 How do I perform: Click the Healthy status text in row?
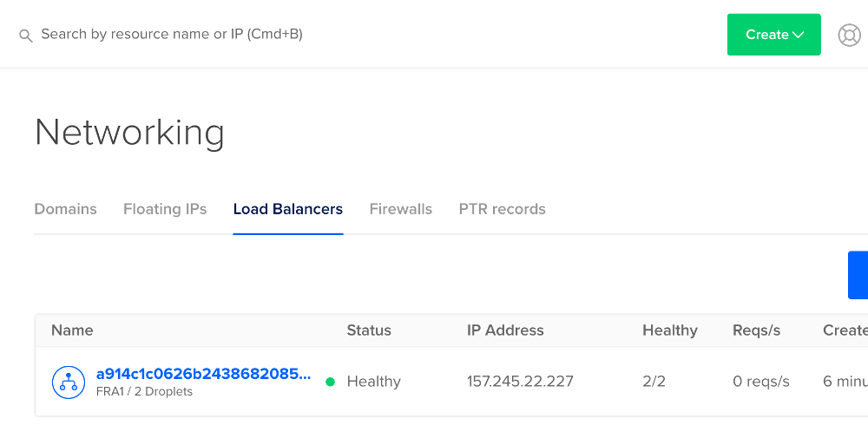373,382
